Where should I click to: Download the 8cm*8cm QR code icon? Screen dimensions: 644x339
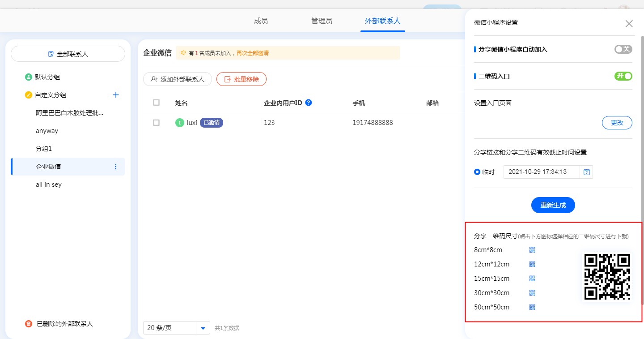532,250
